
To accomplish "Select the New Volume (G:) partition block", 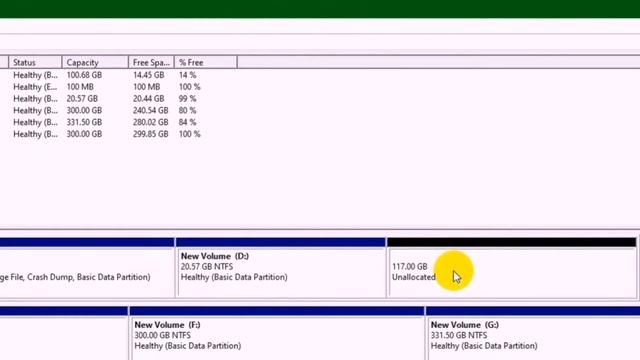I will click(533, 333).
